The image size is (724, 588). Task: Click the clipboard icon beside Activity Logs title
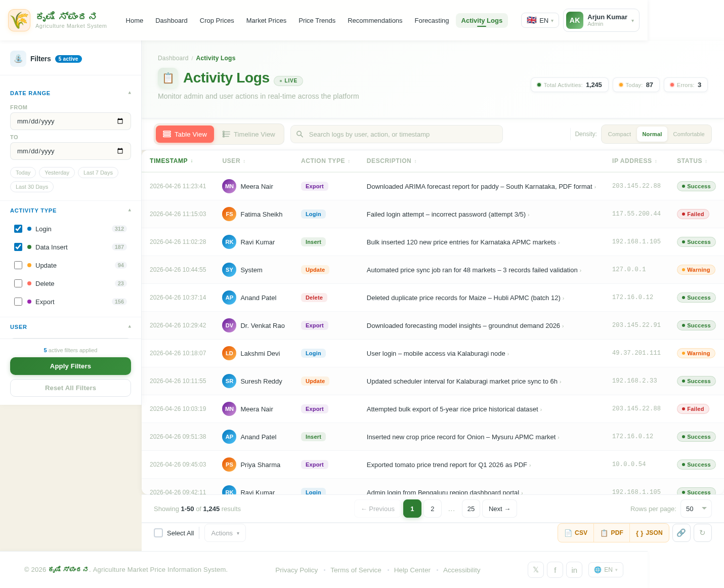point(168,78)
